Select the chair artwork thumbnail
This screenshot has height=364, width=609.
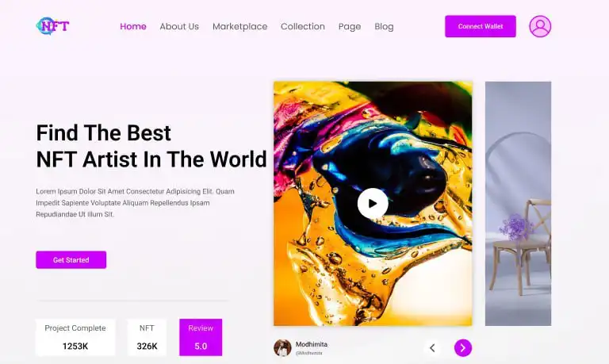[x=518, y=203]
